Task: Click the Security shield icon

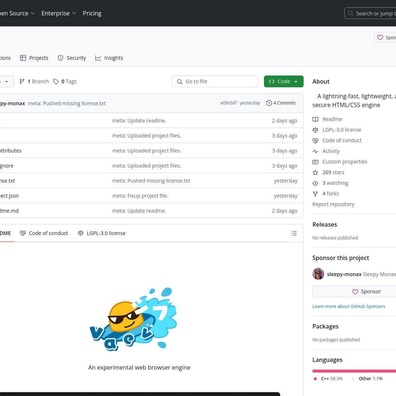Action: pyautogui.click(x=60, y=58)
